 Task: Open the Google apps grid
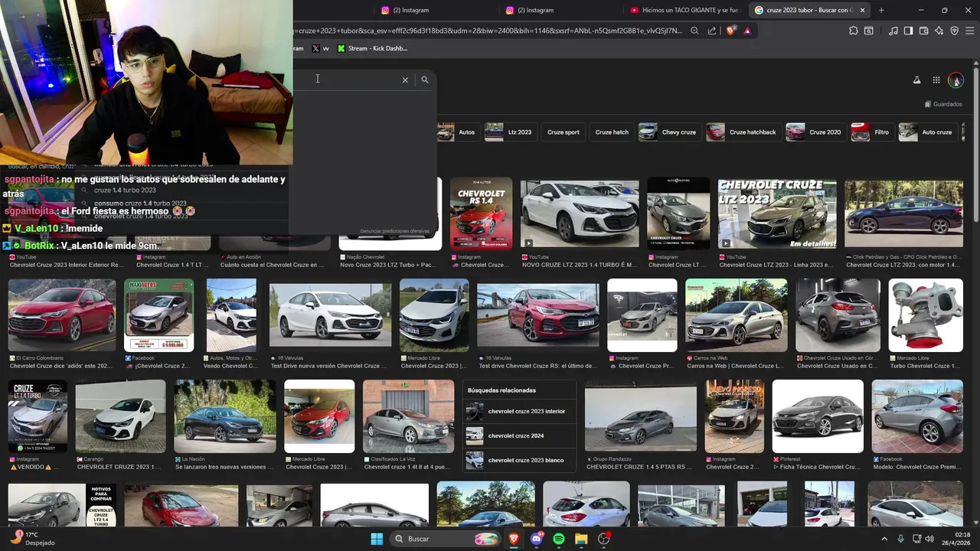click(x=936, y=80)
